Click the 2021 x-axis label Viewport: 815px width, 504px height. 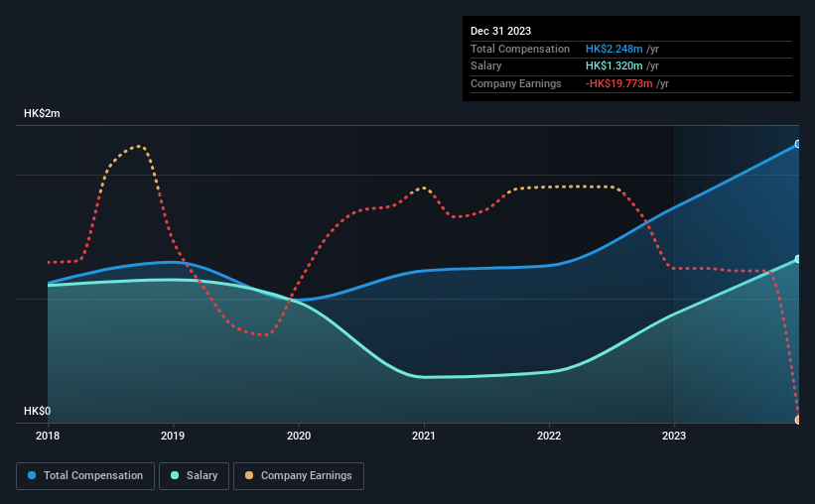(424, 436)
